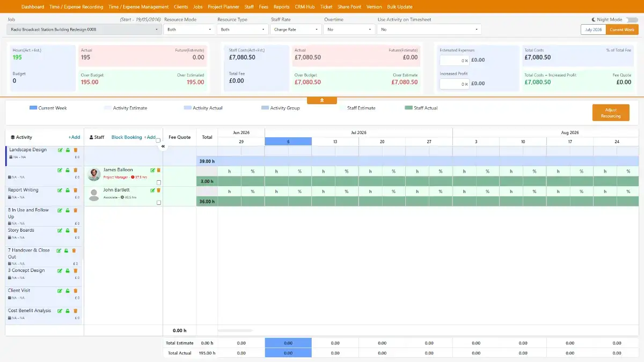Click the unlock icon for Story Boards
Image resolution: width=644 pixels, height=362 pixels.
[68, 231]
